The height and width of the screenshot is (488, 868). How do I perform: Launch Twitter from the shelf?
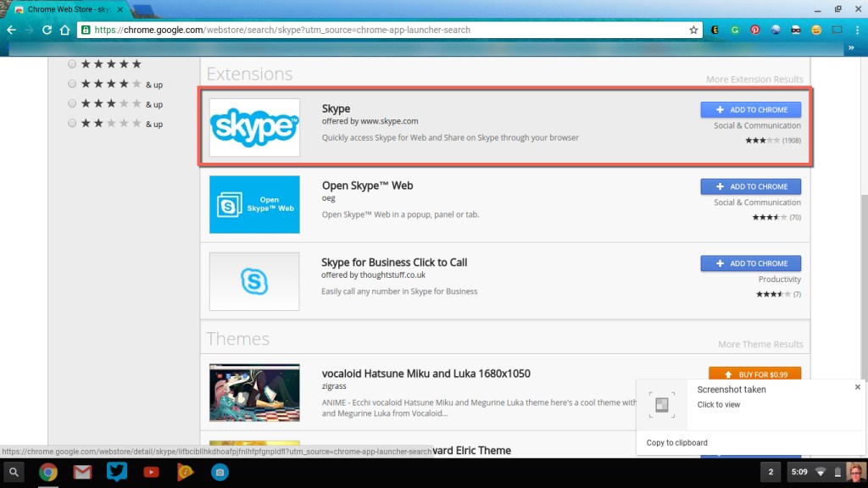(116, 472)
